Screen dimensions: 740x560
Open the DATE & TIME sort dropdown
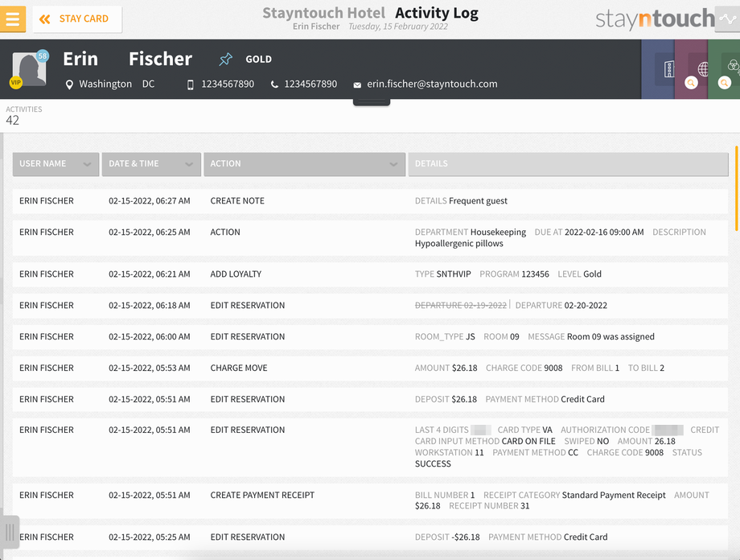click(151, 164)
